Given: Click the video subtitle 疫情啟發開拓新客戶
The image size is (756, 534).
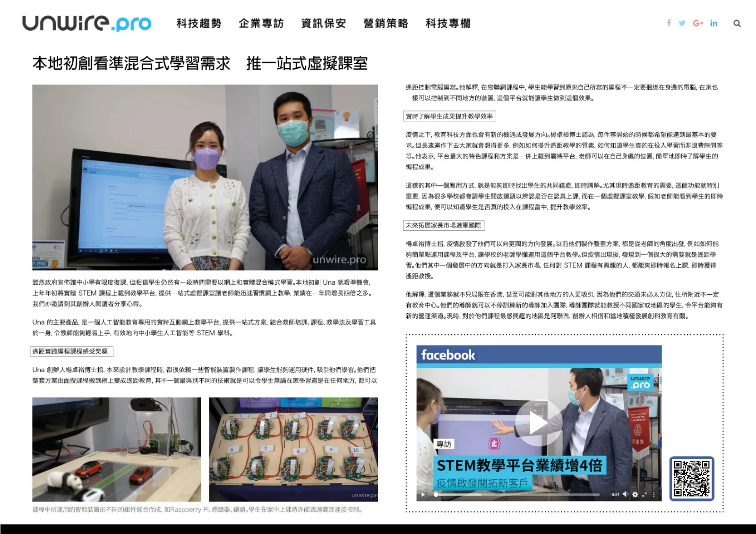Looking at the screenshot, I should [x=482, y=483].
